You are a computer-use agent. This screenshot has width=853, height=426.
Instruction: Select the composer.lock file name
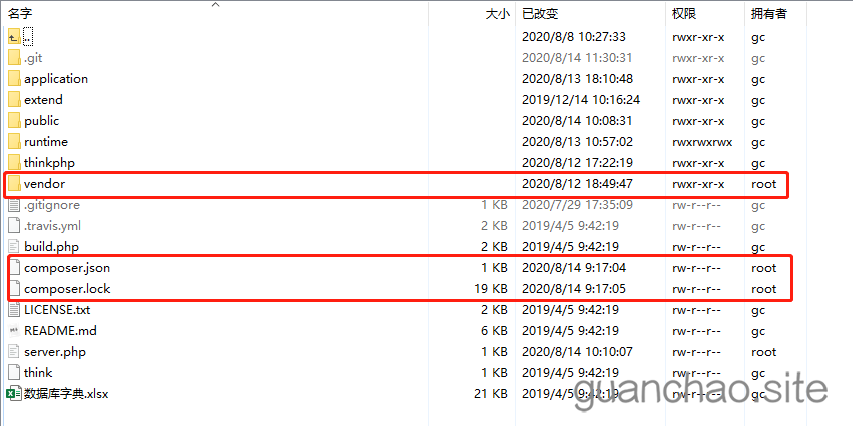click(x=67, y=289)
